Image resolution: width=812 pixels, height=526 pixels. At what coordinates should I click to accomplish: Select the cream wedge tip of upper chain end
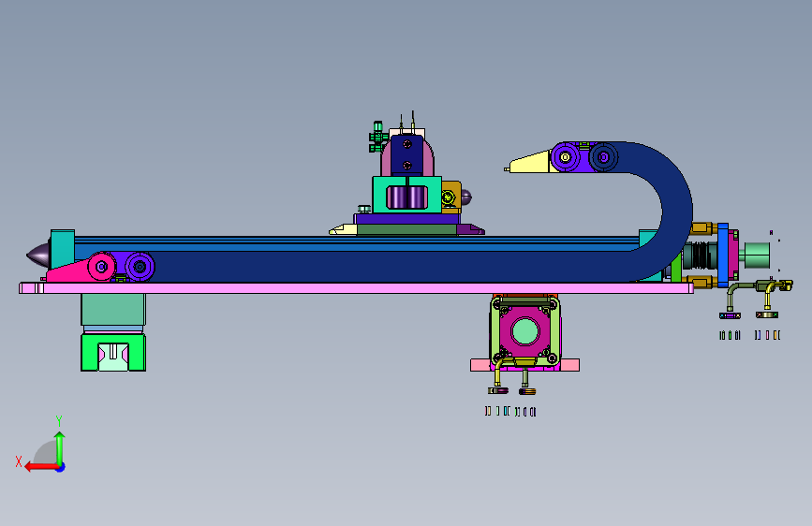pos(529,162)
